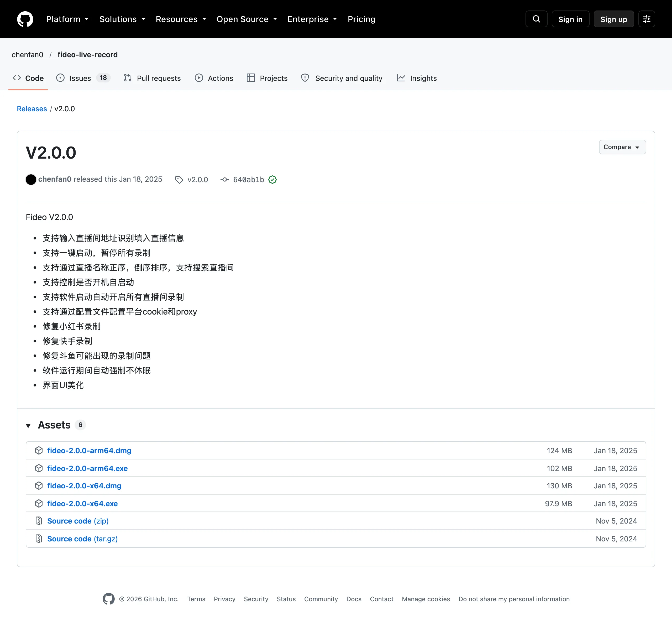
Task: Open the chenfan0 owner link
Action: tap(27, 54)
